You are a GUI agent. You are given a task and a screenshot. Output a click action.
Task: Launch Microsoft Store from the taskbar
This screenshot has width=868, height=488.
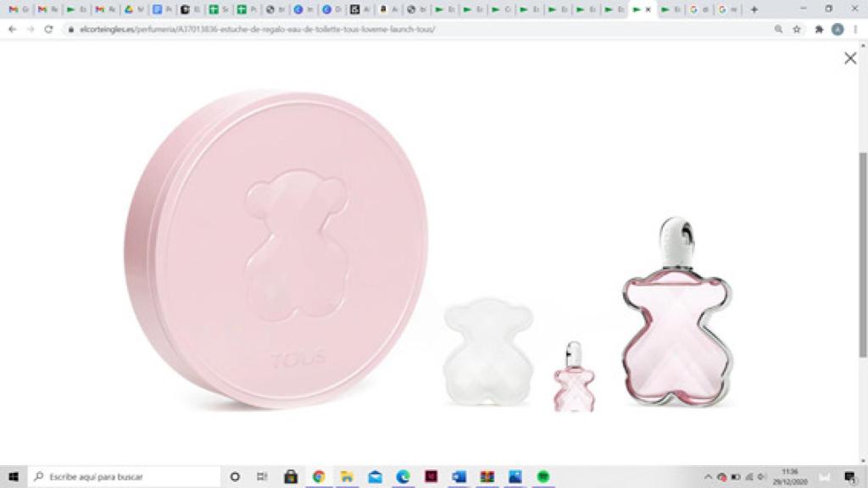291,476
